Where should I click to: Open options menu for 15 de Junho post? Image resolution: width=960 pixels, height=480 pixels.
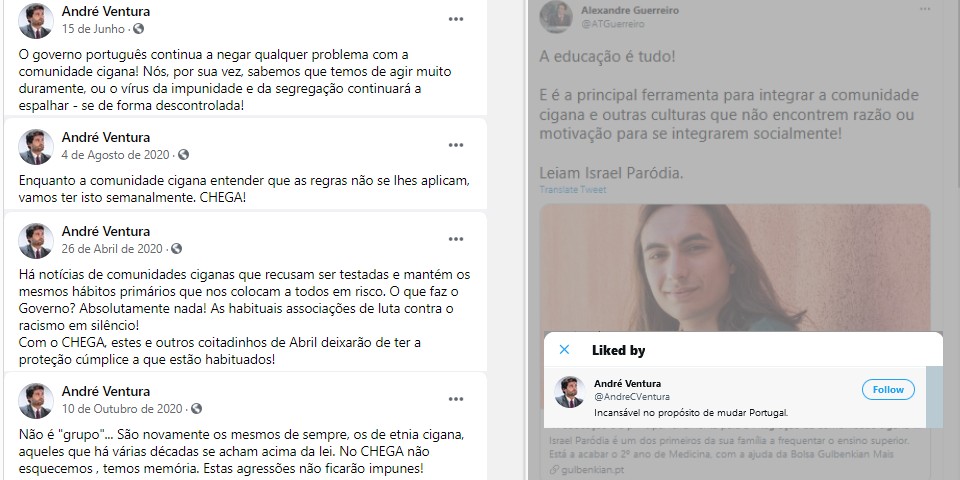456,19
